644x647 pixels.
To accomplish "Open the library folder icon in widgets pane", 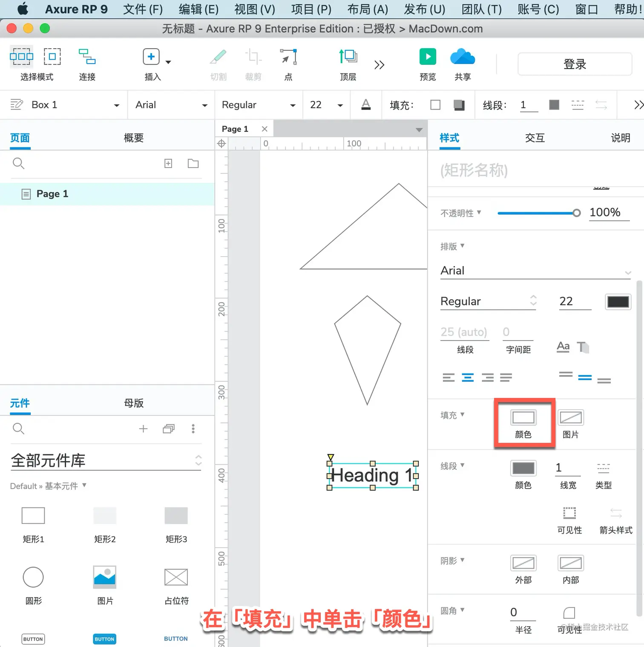I will click(169, 429).
